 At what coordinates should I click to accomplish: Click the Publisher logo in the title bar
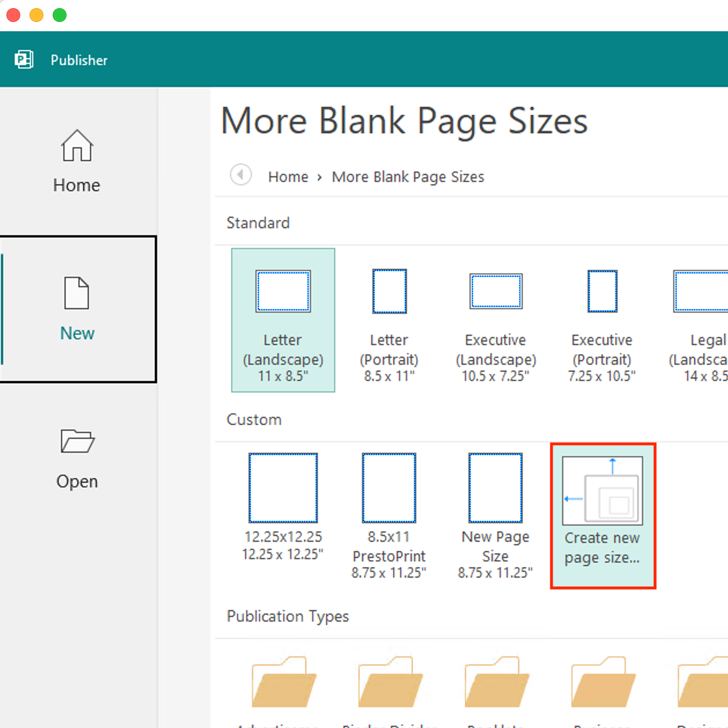pyautogui.click(x=24, y=60)
